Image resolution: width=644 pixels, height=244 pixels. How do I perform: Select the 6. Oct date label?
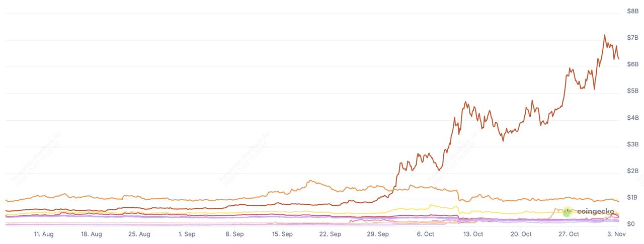point(426,234)
